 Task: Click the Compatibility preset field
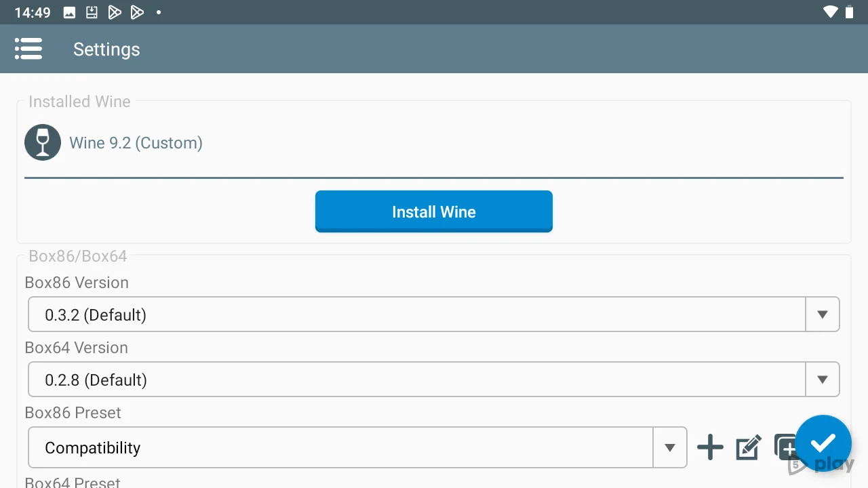click(x=339, y=447)
